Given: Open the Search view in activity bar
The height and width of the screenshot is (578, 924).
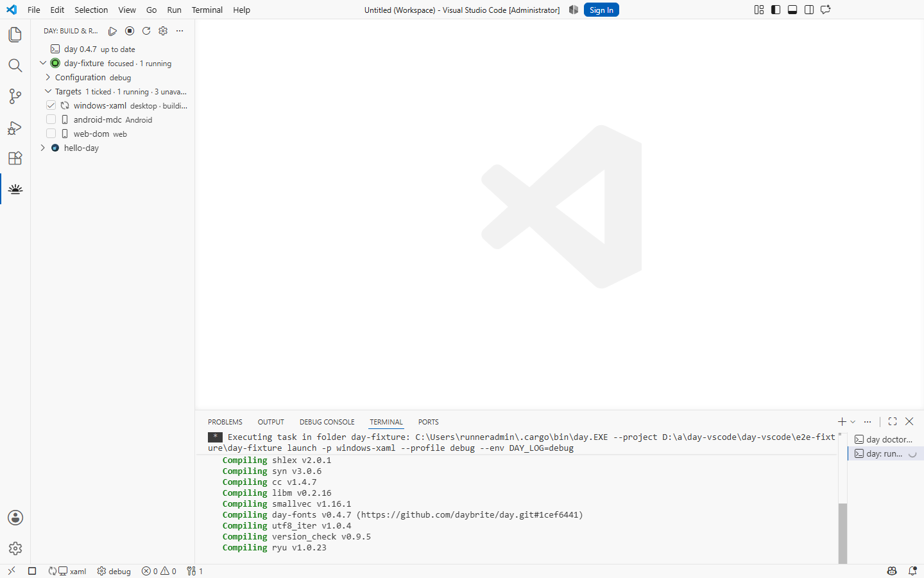Looking at the screenshot, I should pyautogui.click(x=15, y=66).
